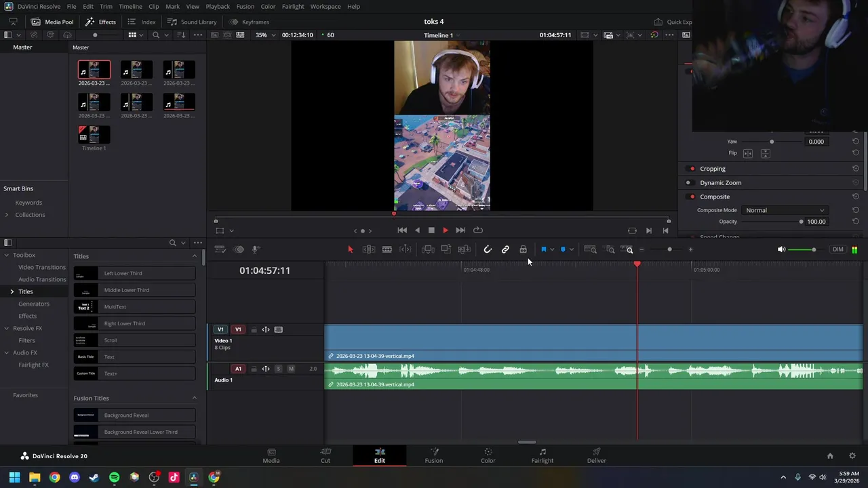Open Spotify from the Windows taskbar
The image size is (868, 488).
click(x=114, y=477)
